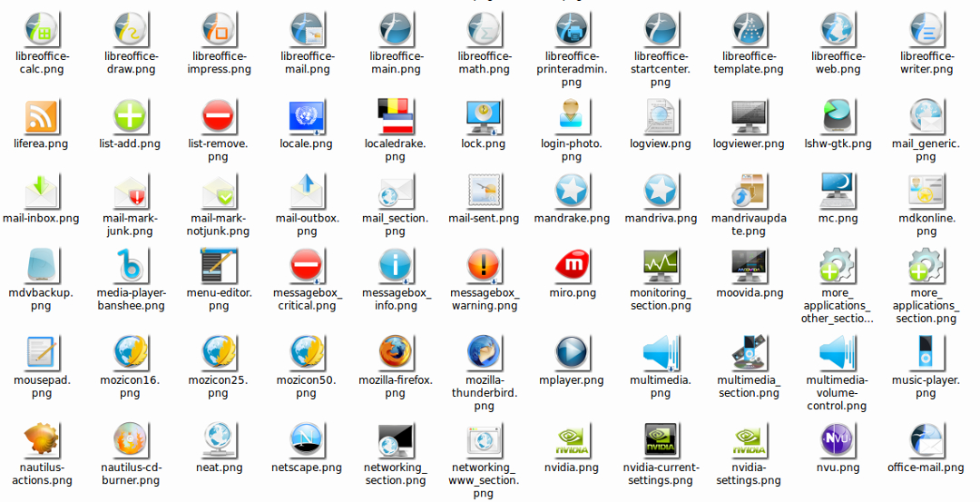Click the messagebox_warning.png icon
Image resolution: width=980 pixels, height=502 pixels.
click(483, 266)
